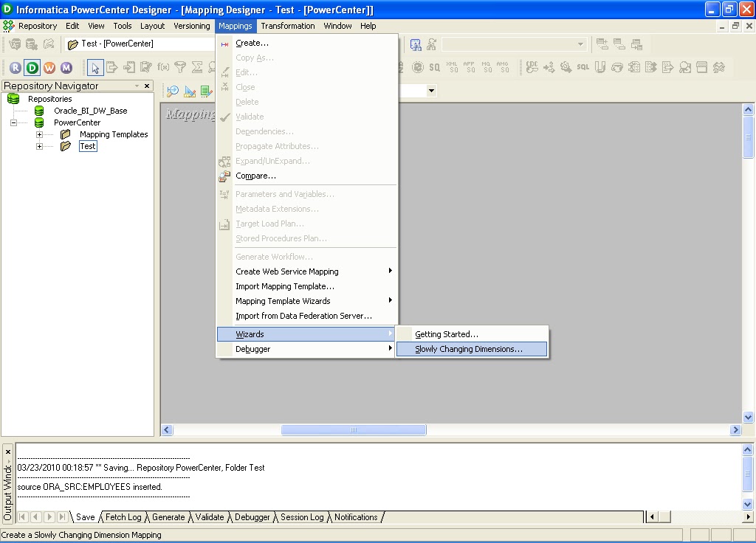Collapse the PowerCenter repository node

point(13,123)
